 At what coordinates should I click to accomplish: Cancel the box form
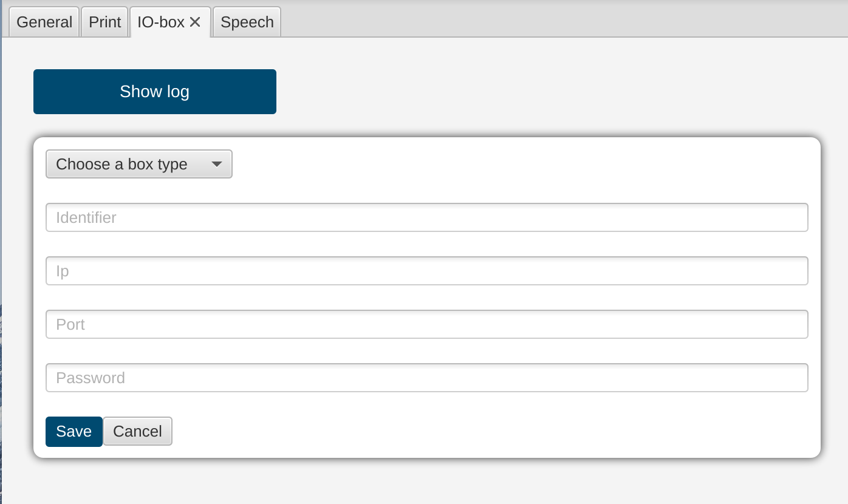pos(137,432)
